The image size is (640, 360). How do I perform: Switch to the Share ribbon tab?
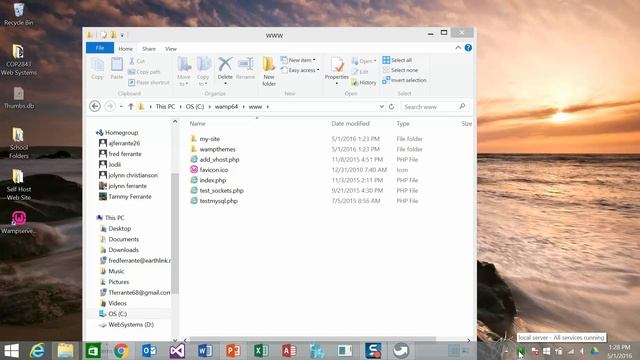pos(149,49)
